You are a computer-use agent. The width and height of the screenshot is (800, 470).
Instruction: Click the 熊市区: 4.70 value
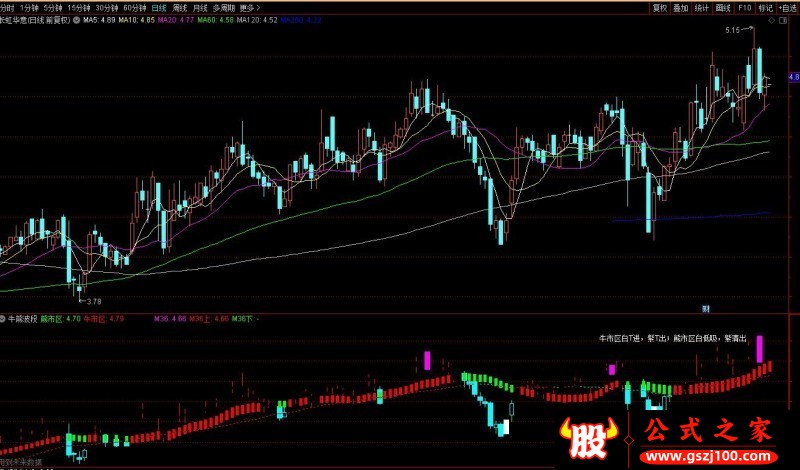[x=61, y=319]
